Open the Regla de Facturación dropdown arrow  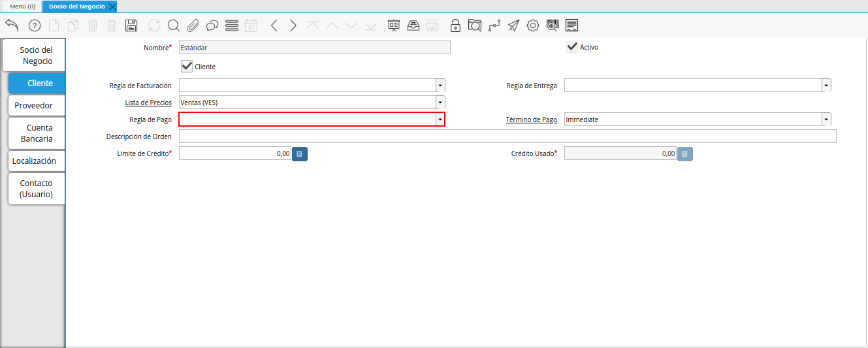(440, 86)
